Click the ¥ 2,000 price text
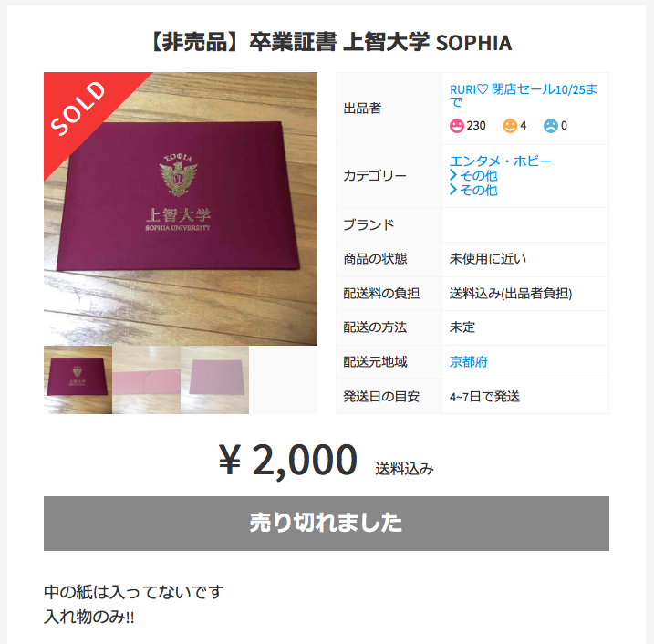The image size is (654, 644). click(x=288, y=460)
